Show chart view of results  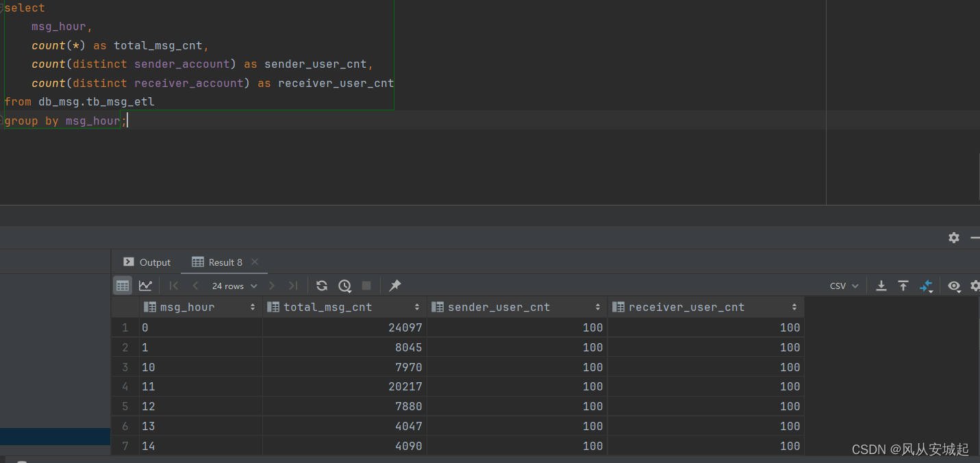[x=145, y=286]
